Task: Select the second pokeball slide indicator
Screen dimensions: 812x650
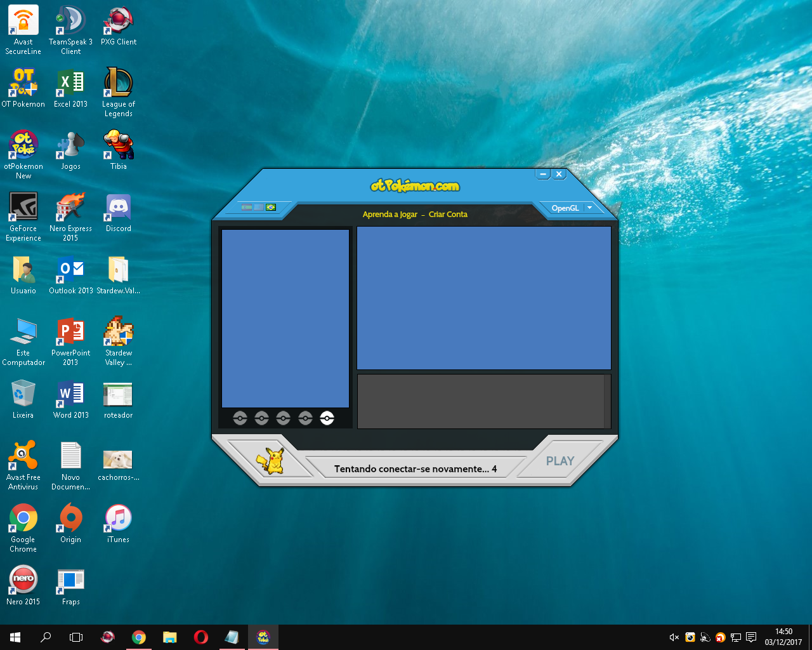Action: (x=261, y=418)
